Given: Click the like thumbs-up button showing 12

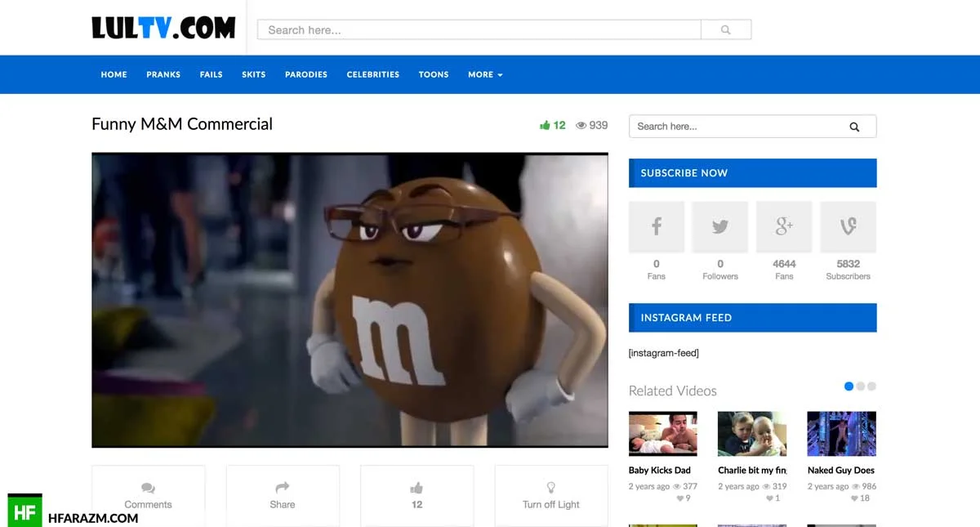Looking at the screenshot, I should 416,495.
